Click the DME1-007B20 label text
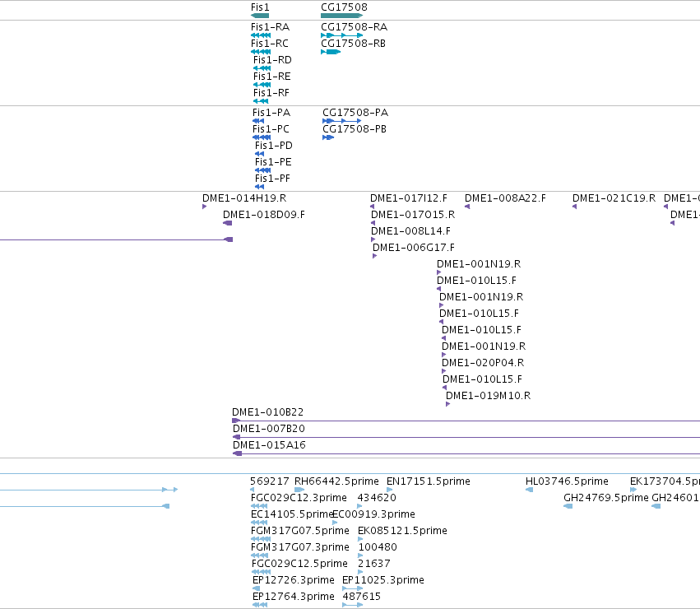Viewport: 700px width, 609px height. click(x=269, y=429)
